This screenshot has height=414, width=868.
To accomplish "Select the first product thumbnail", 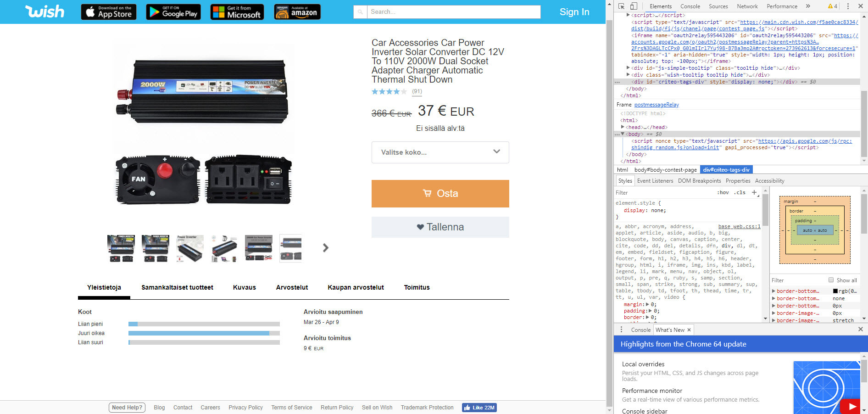I will pos(121,248).
